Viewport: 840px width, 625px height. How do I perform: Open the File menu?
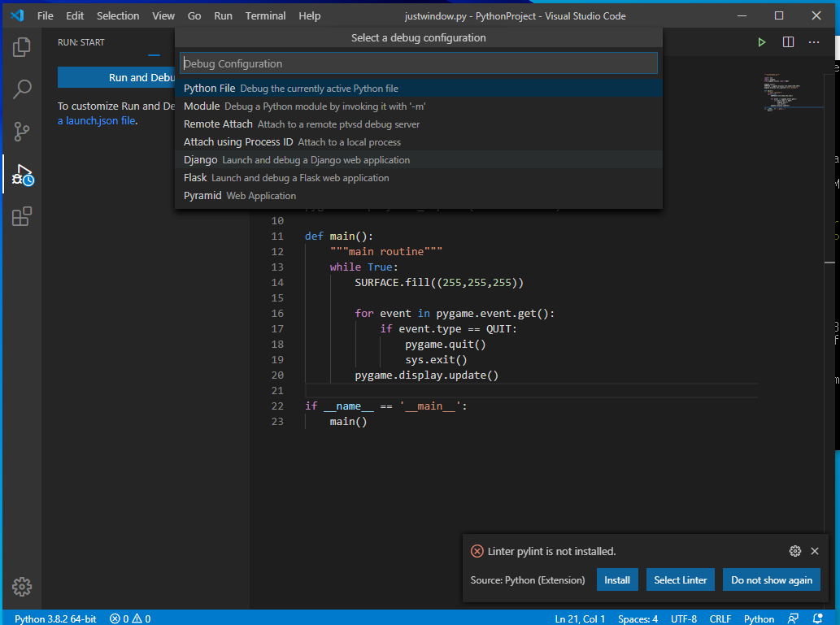tap(45, 15)
